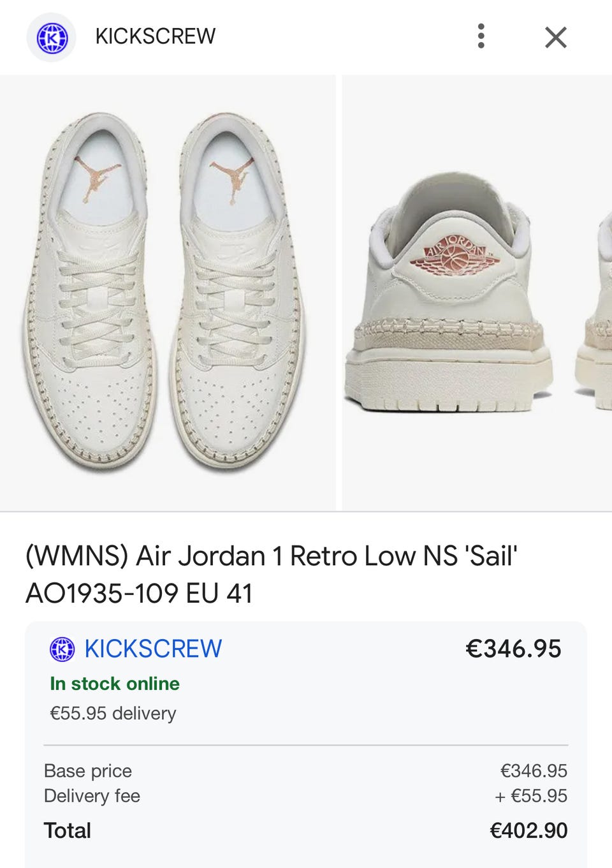
Task: Click the Base price label
Action: pyautogui.click(x=88, y=771)
